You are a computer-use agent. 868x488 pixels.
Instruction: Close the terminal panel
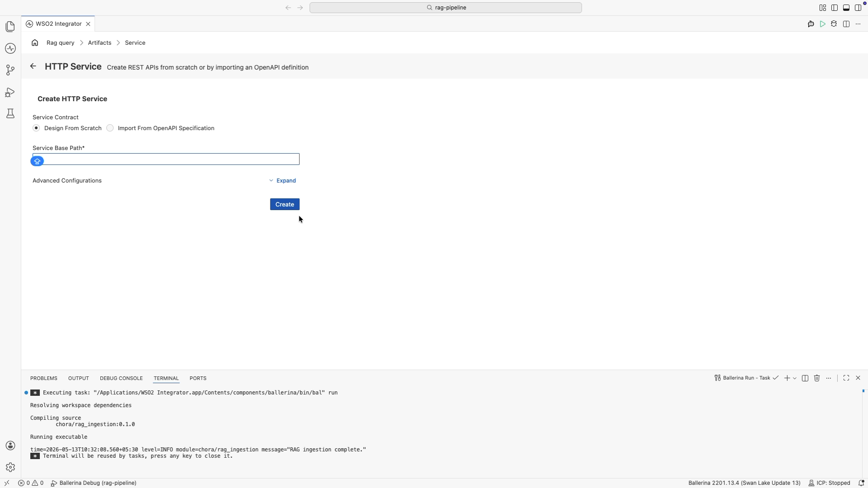(858, 378)
